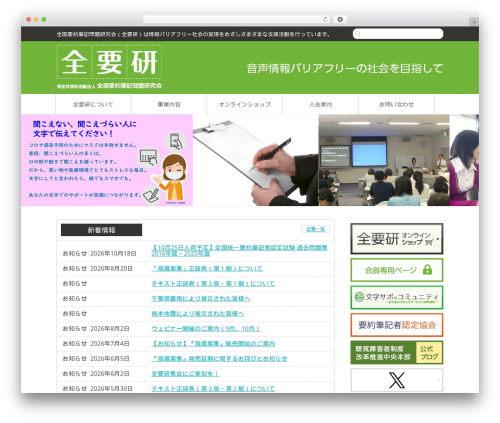Click the date 2026年6月5日 in news list
Image resolution: width=500 pixels, height=423 pixels.
pyautogui.click(x=110, y=359)
